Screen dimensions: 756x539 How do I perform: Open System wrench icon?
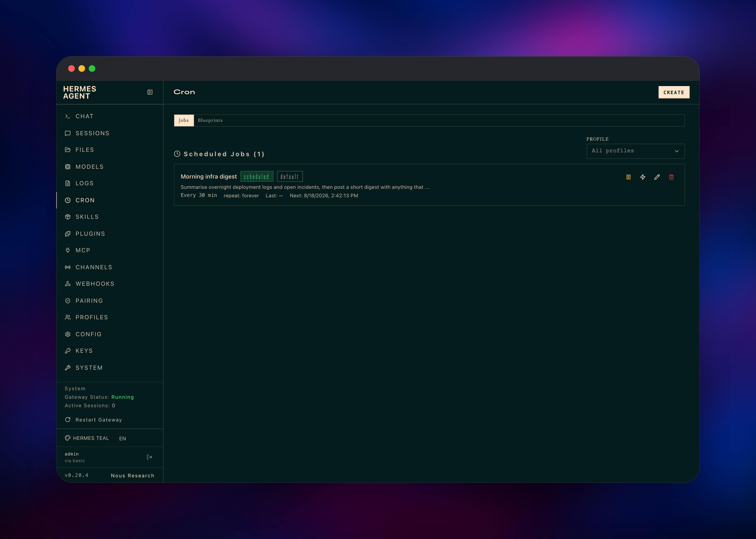(68, 368)
